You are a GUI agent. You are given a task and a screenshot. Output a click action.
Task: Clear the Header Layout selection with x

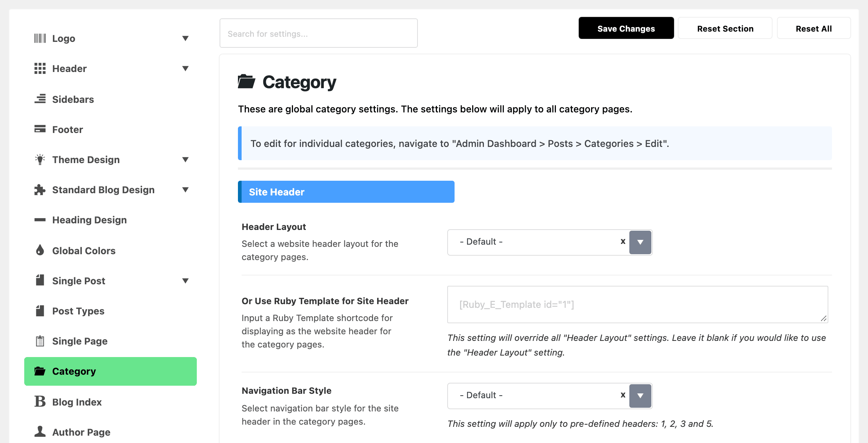623,241
